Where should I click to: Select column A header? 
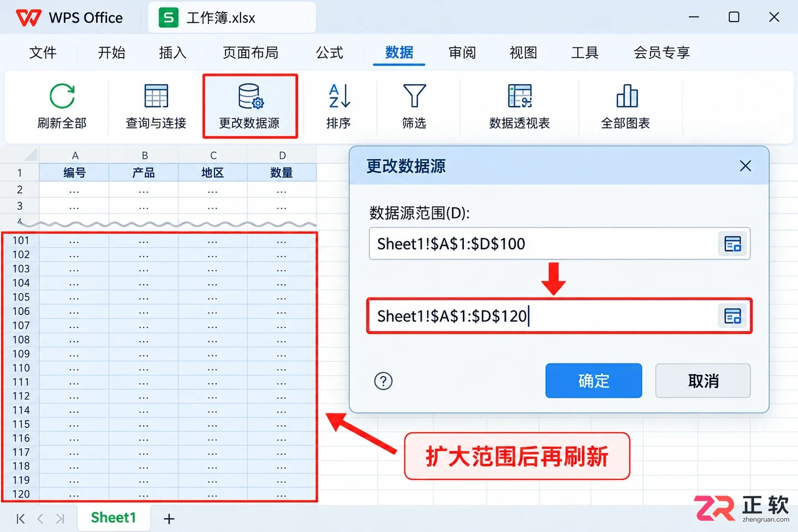(x=75, y=155)
